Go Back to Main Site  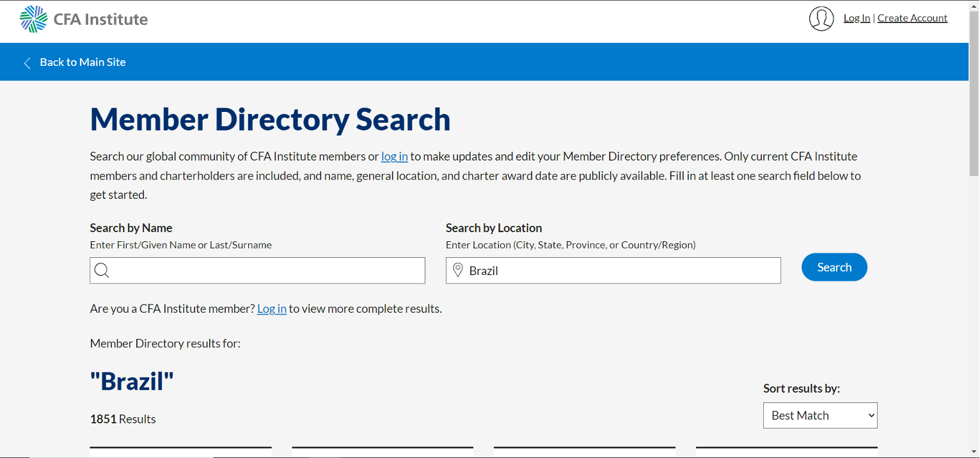(83, 62)
